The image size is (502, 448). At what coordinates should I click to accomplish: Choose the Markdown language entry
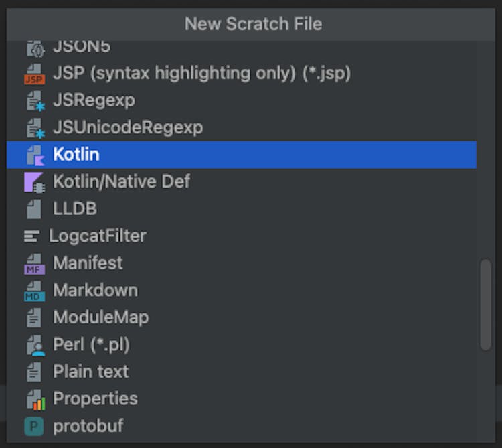tap(95, 291)
